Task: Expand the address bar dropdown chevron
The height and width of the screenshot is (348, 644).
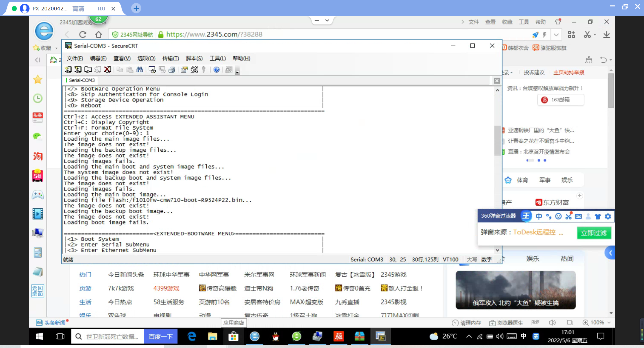Action: (x=556, y=35)
